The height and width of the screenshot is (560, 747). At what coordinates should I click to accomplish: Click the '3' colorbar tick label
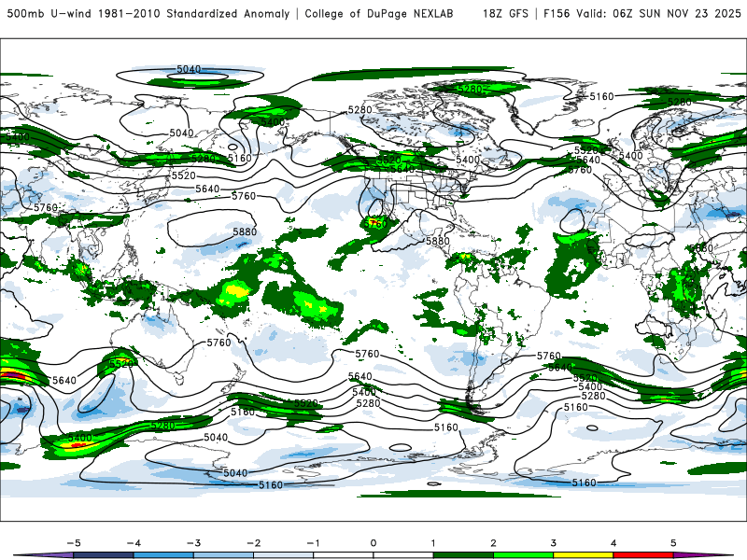[x=554, y=543]
